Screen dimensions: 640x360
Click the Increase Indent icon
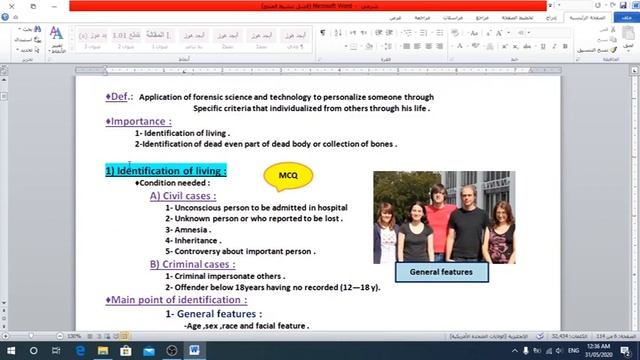[x=379, y=33]
